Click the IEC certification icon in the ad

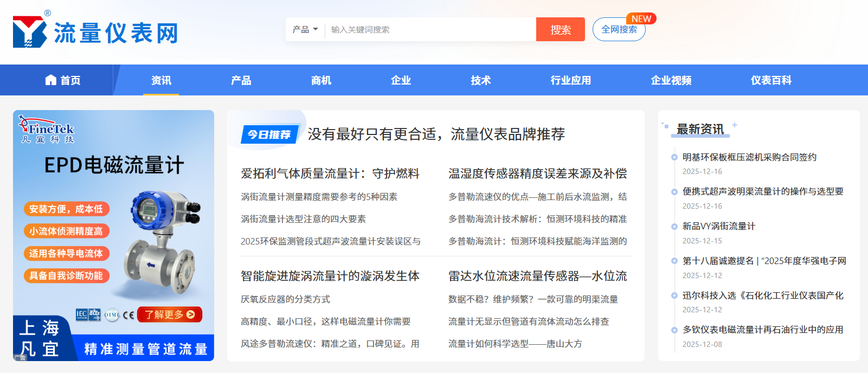[x=82, y=314]
